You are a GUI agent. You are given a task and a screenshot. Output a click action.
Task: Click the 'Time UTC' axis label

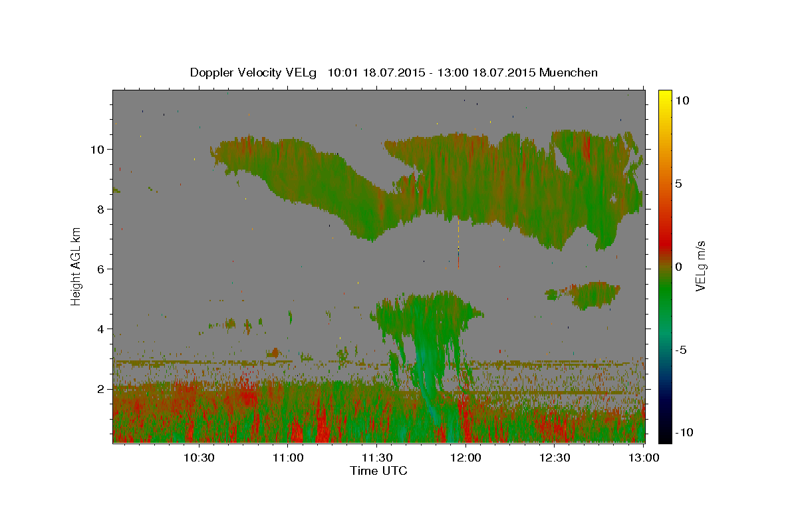coord(378,471)
